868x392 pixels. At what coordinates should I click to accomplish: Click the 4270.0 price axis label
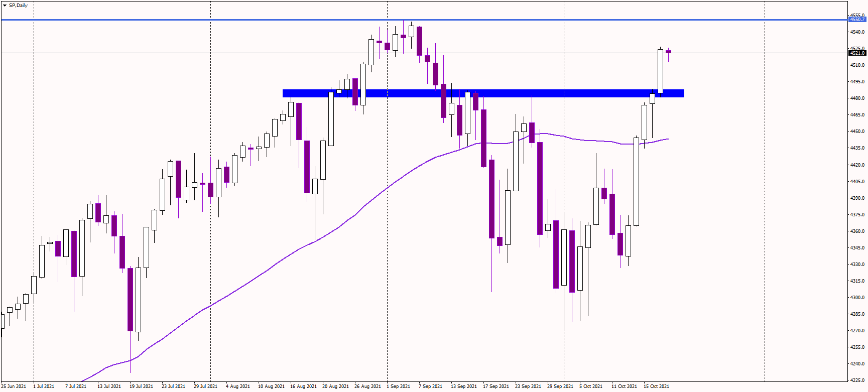pyautogui.click(x=857, y=331)
